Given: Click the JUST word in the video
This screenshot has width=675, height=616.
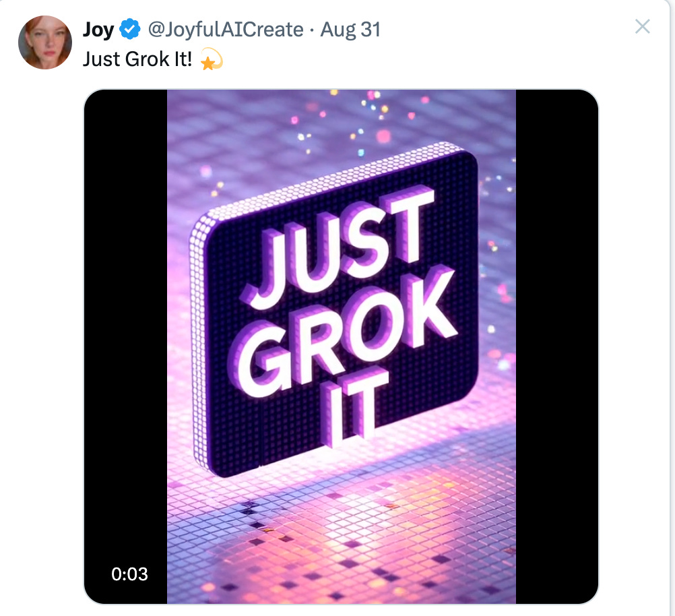Looking at the screenshot, I should pyautogui.click(x=340, y=249).
